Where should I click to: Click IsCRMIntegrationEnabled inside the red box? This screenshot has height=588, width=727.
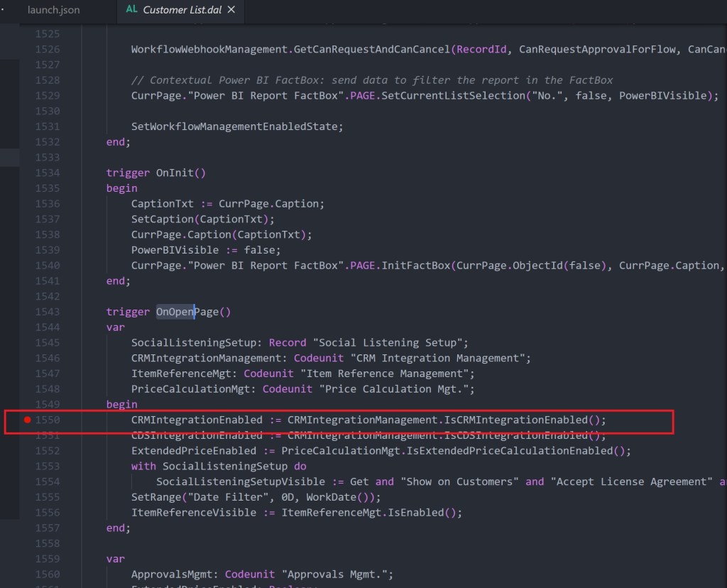(522, 419)
